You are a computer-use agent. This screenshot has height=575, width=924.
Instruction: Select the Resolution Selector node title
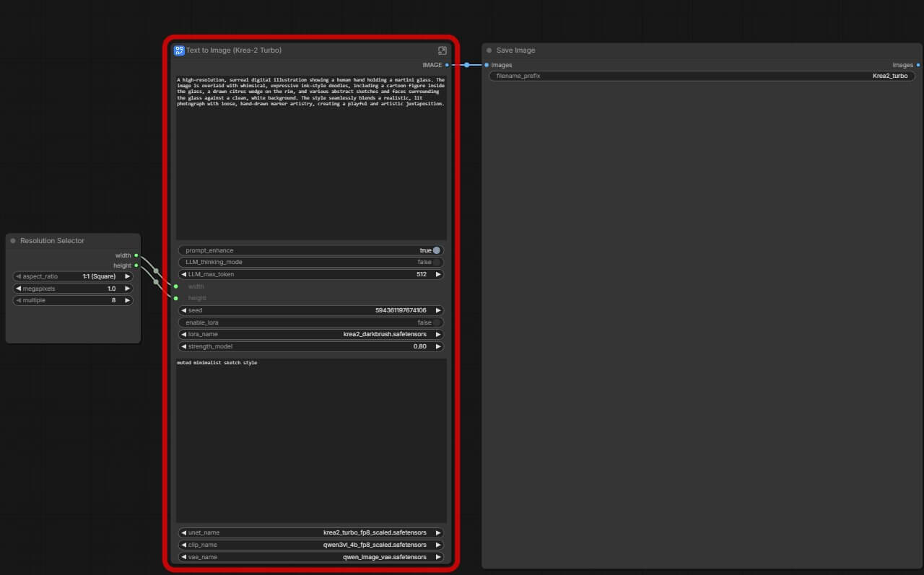coord(52,241)
